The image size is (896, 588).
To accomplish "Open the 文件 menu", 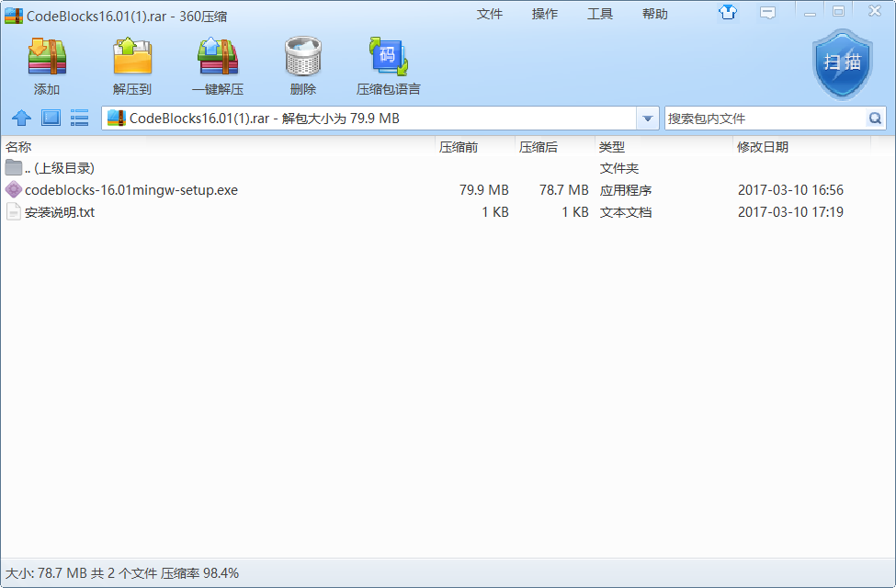I will 490,14.
